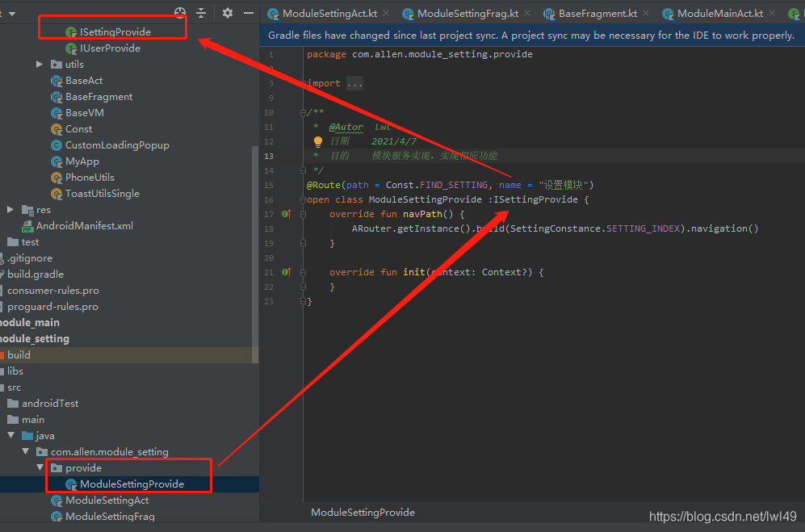Click the ModuleSettingFrag class icon in tree
The width and height of the screenshot is (805, 532).
point(57,517)
